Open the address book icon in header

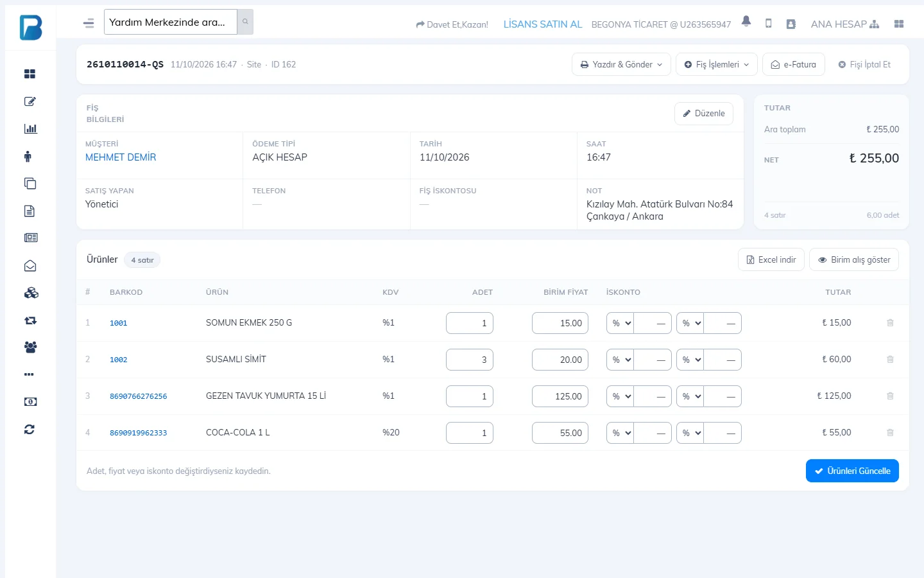(x=791, y=24)
